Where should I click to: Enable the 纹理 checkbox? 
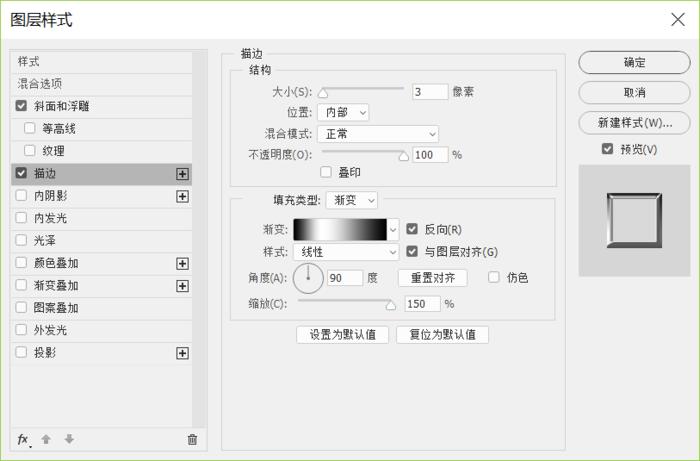coord(29,150)
